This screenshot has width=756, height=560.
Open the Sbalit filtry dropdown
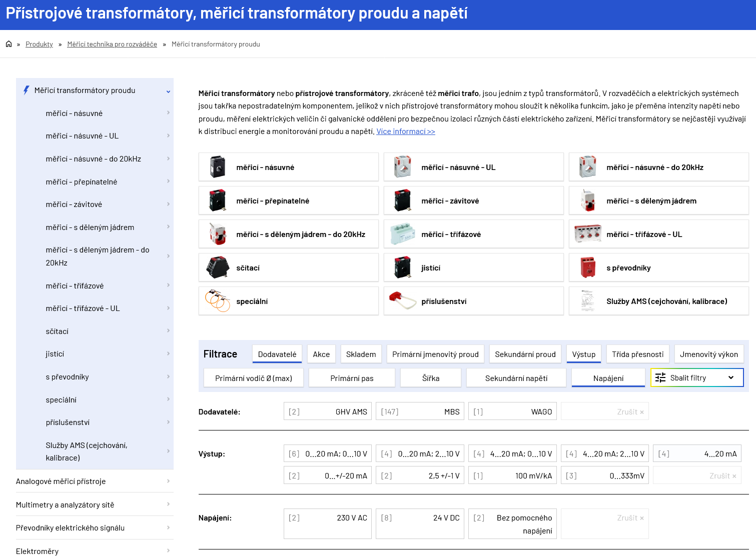pos(696,378)
